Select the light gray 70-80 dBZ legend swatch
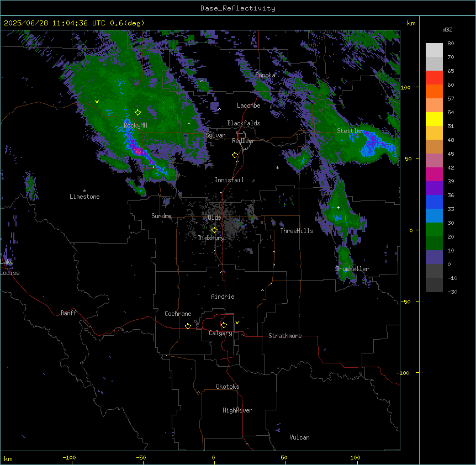This screenshot has height=465, width=476. [434, 50]
